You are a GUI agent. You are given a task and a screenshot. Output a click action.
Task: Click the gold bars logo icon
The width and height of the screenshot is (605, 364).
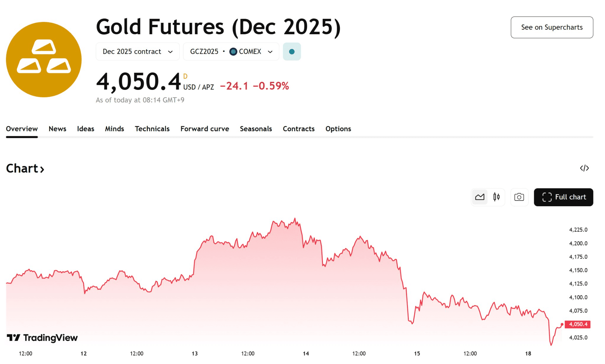pos(44,59)
